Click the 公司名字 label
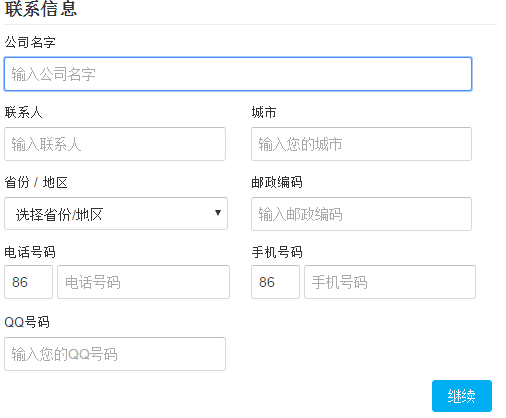506x418 pixels. (x=30, y=42)
